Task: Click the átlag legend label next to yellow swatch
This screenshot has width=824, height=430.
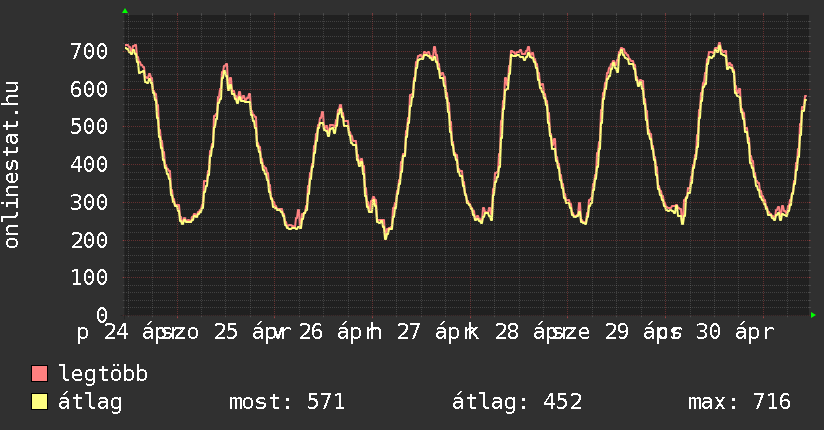Action: click(x=90, y=402)
